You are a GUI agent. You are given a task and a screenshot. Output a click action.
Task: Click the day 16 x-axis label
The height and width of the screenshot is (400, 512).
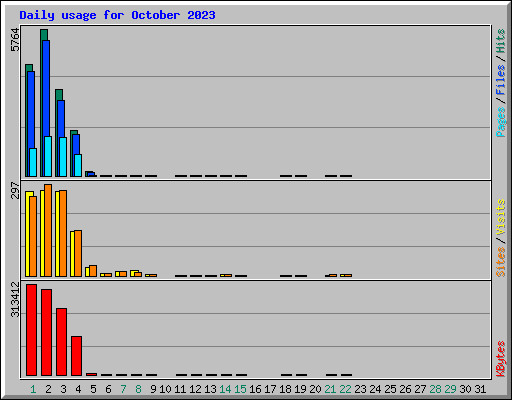(255, 389)
